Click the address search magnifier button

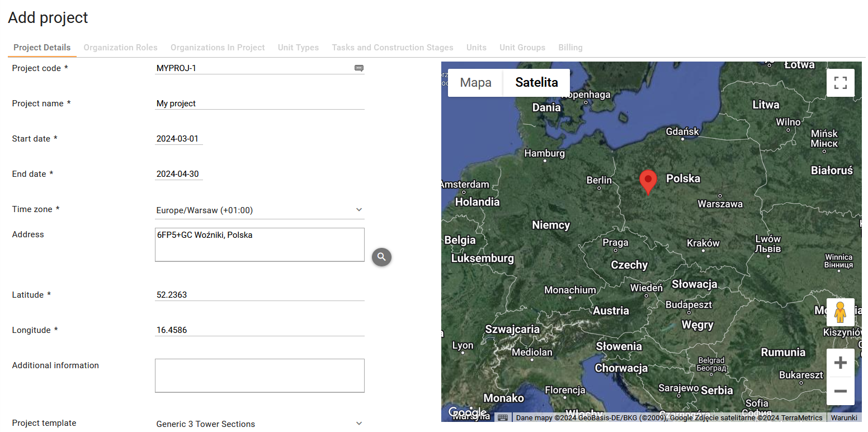click(x=381, y=257)
